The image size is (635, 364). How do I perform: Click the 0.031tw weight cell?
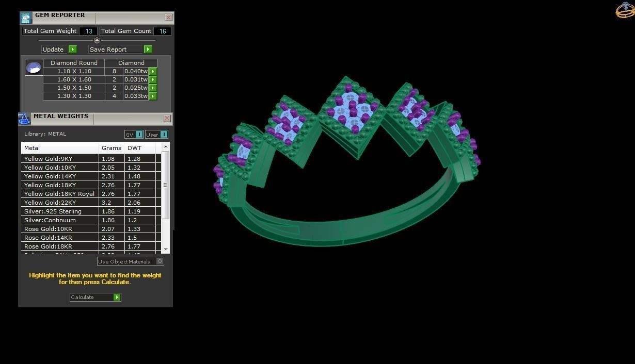[136, 80]
